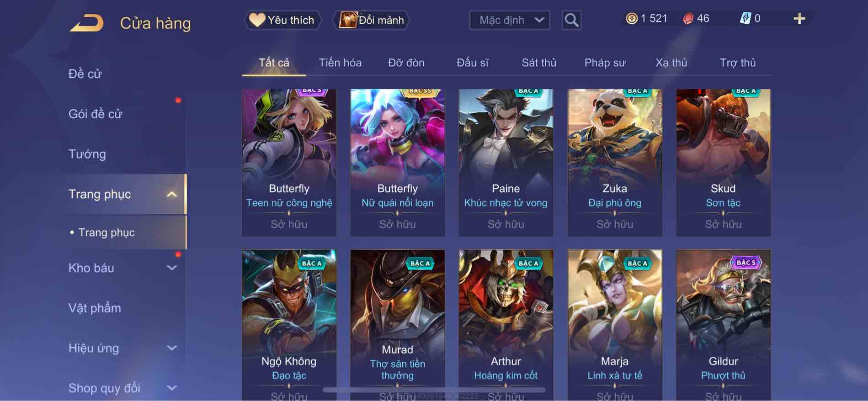Select Zuka Đại phú ông skin card
The image size is (868, 401).
[x=615, y=163]
